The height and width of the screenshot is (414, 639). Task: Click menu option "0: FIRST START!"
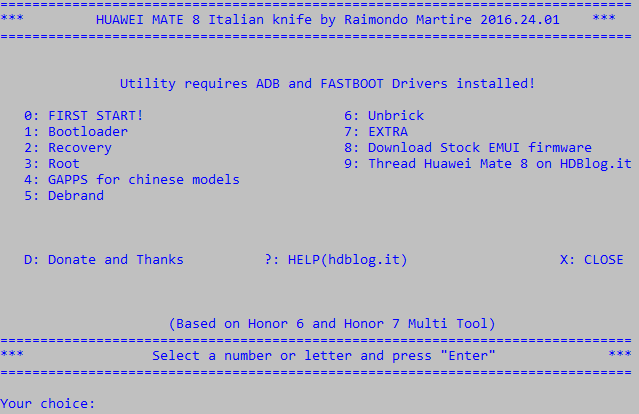(x=84, y=115)
